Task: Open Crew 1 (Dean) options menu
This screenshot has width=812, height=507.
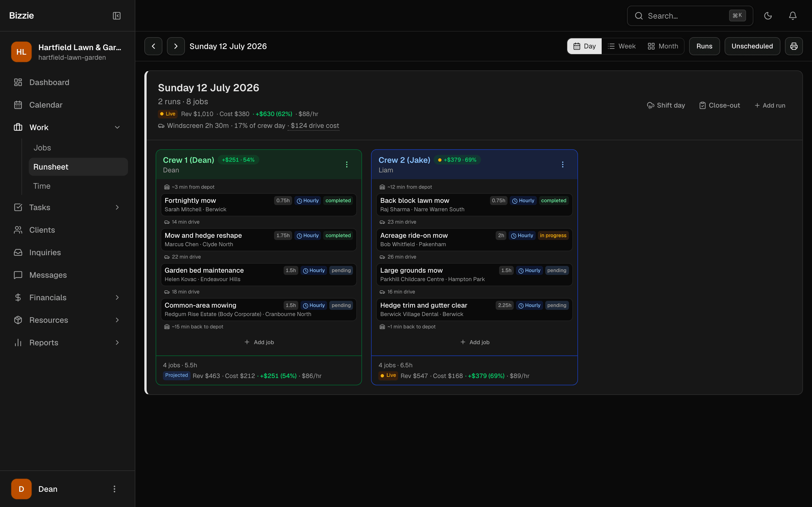Action: pos(347,164)
